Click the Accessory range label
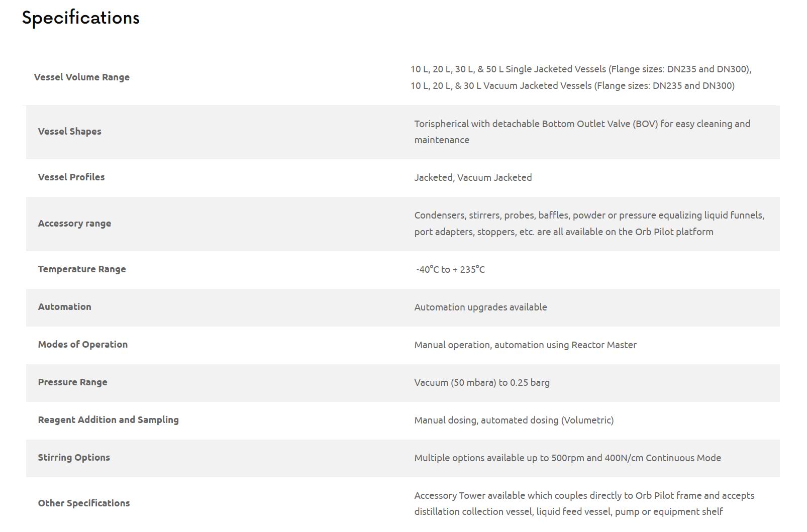 pyautogui.click(x=75, y=224)
